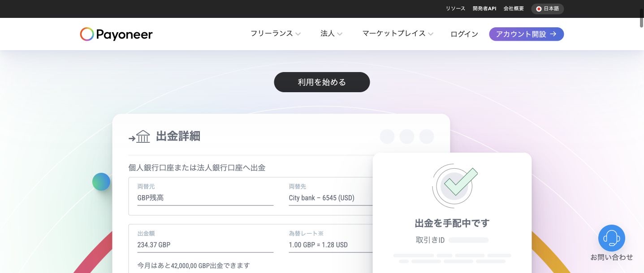The image size is (644, 273).
Task: Open リソース in the top bar
Action: click(455, 9)
